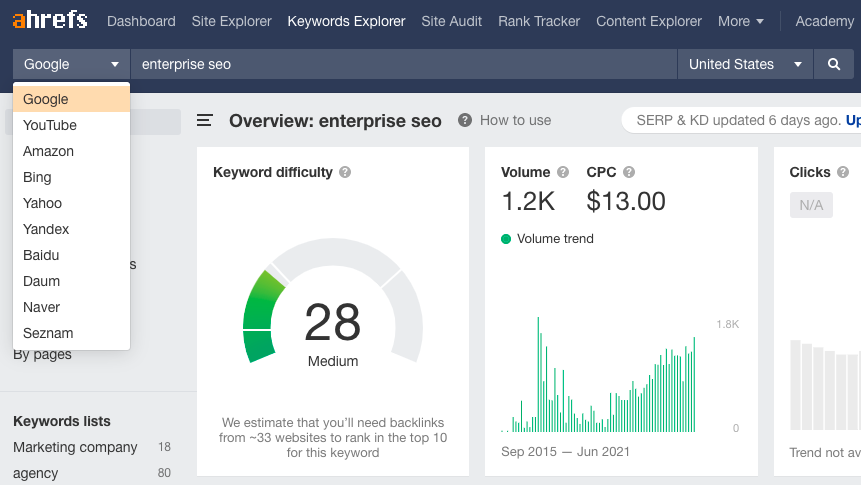Screen dimensions: 861x485
Task: Open the agency keywords list
Action: [35, 473]
